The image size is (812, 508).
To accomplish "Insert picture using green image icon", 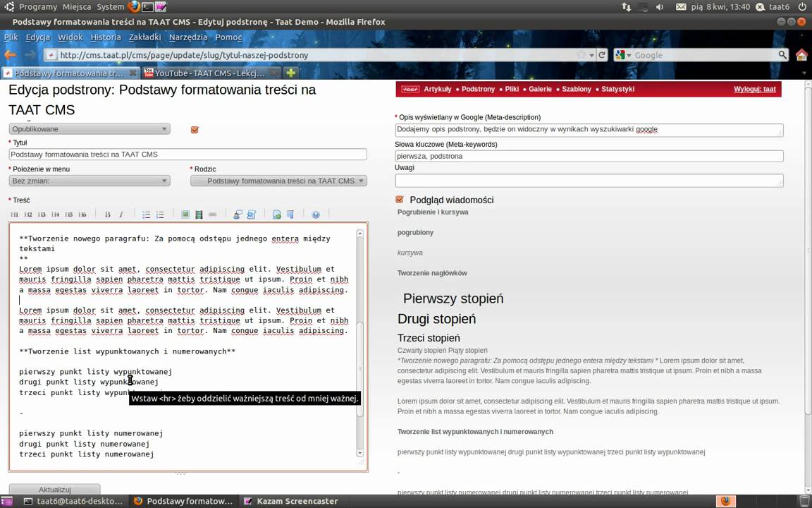I will click(x=185, y=214).
